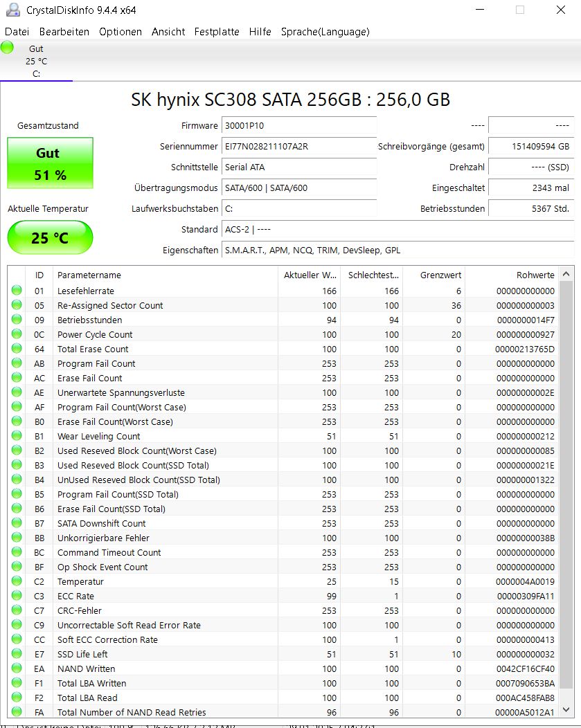This screenshot has height=728, width=581.
Task: Click the Standard field ACS-2
Action: (398, 229)
